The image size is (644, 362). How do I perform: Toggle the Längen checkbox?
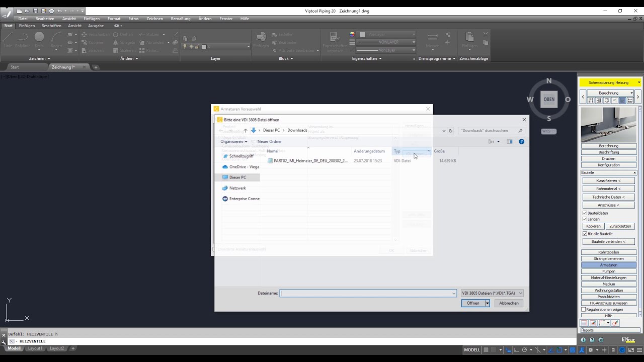click(x=585, y=219)
